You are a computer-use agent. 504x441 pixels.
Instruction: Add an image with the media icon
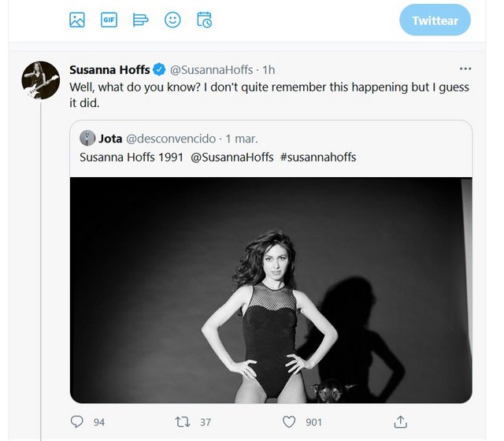(x=77, y=20)
